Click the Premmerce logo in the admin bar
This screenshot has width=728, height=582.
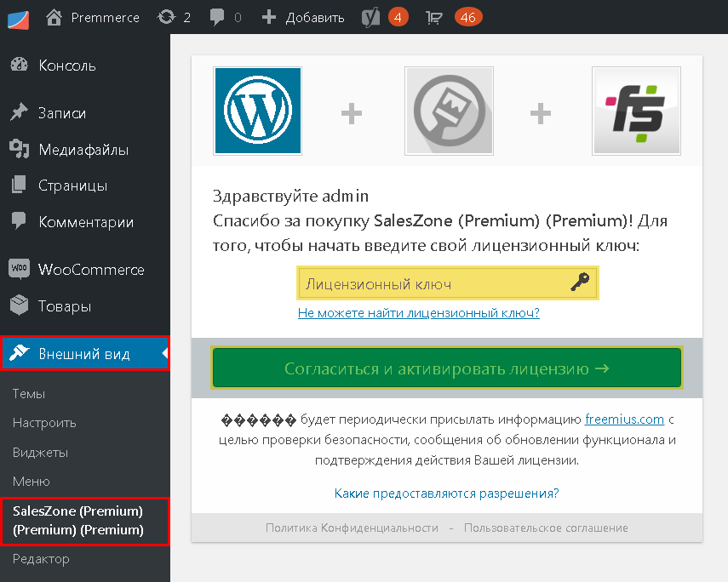coord(18,19)
